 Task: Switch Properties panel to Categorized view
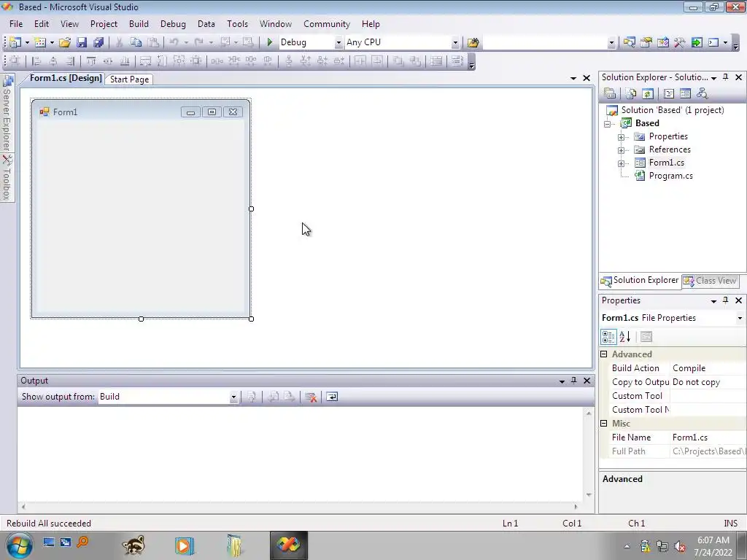pos(608,337)
